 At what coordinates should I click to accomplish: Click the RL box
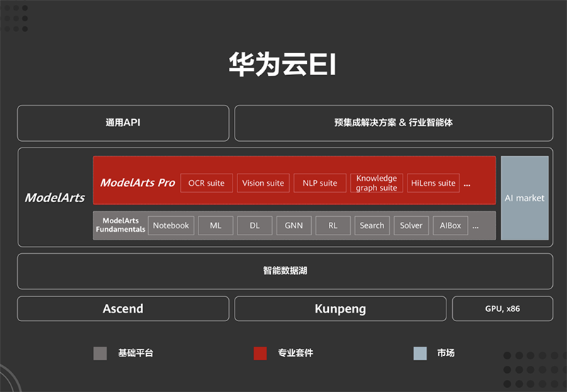pyautogui.click(x=332, y=225)
